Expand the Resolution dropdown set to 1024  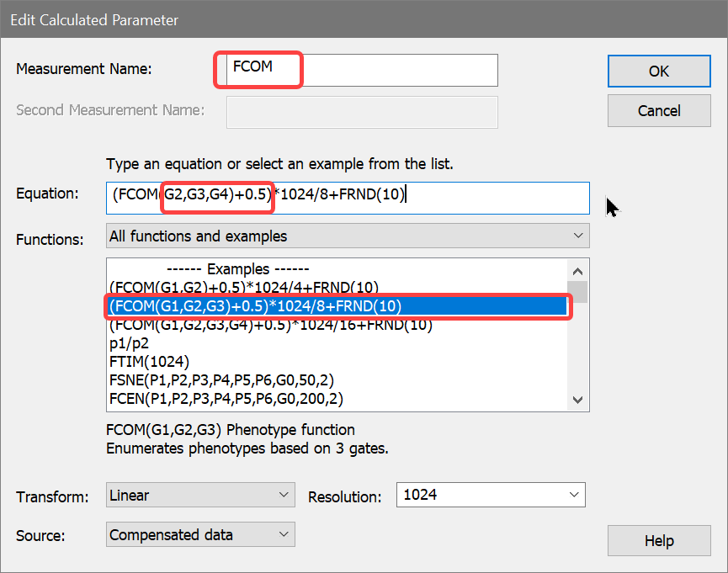tap(491, 495)
